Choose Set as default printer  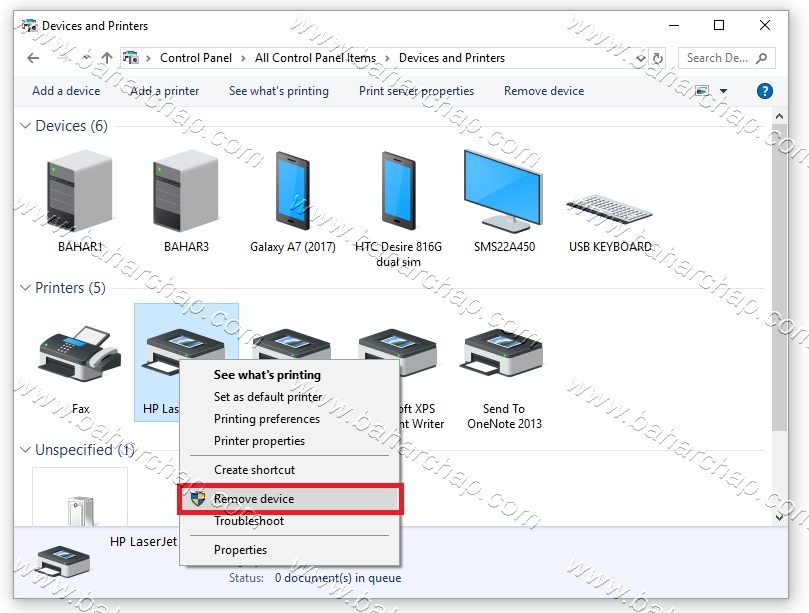point(289,397)
